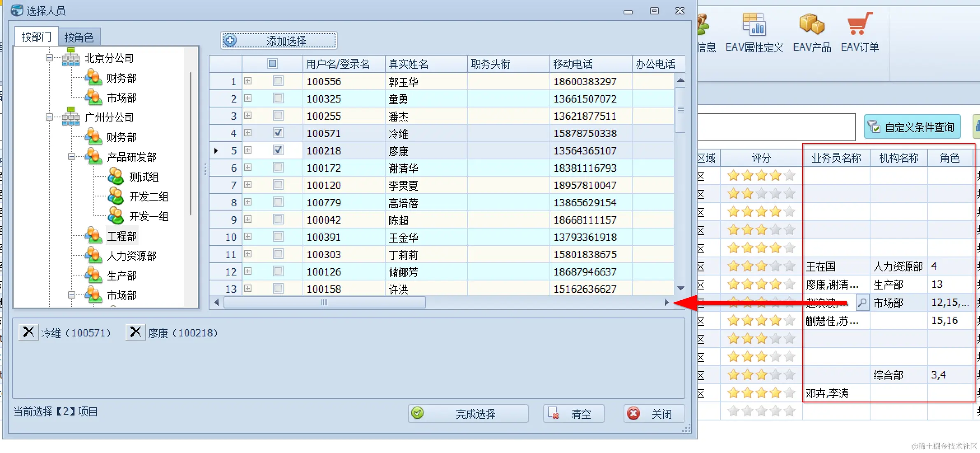Open the EAV属性定义 toolbar icon
The width and height of the screenshot is (980, 453).
coord(754,25)
